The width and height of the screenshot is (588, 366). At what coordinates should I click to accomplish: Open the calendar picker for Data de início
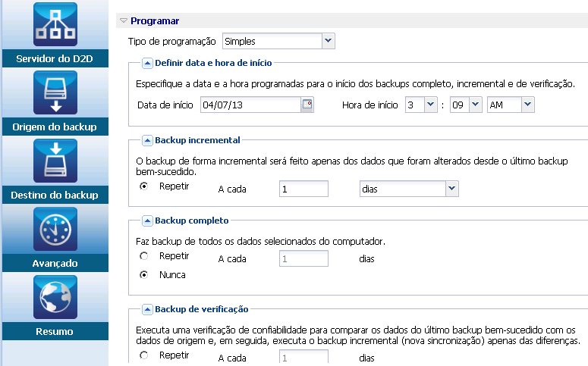[x=307, y=105]
